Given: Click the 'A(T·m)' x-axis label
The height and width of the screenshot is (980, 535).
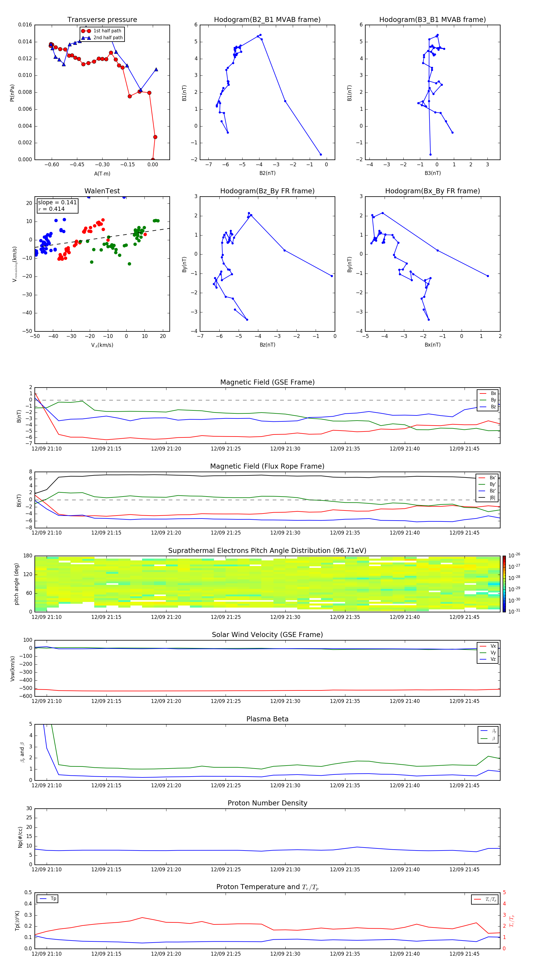Looking at the screenshot, I should coord(102,173).
